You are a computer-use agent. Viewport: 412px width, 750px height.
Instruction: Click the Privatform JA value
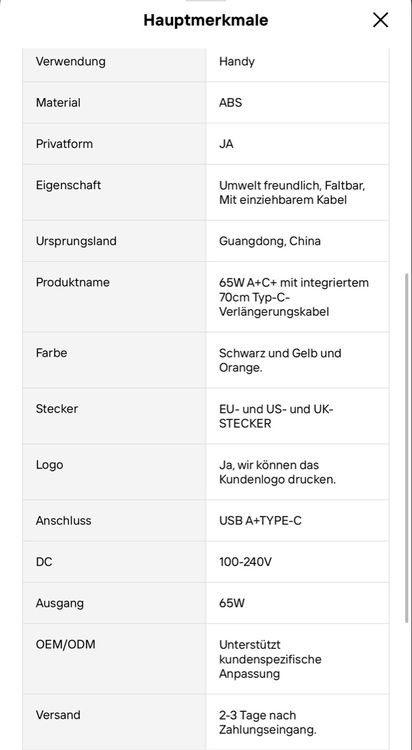226,143
